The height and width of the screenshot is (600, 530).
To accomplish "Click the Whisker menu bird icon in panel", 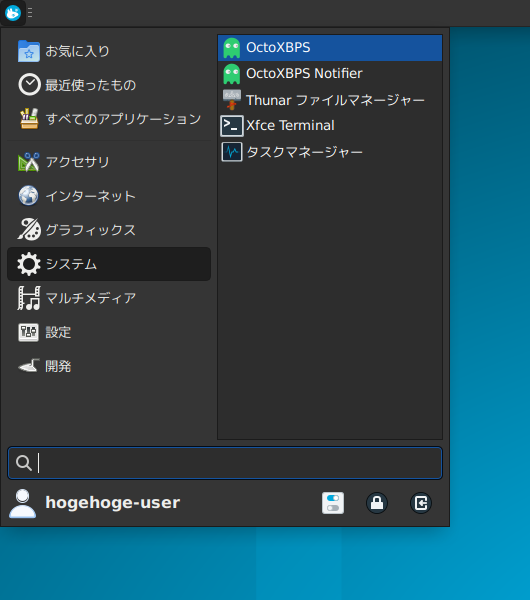I will [x=13, y=13].
